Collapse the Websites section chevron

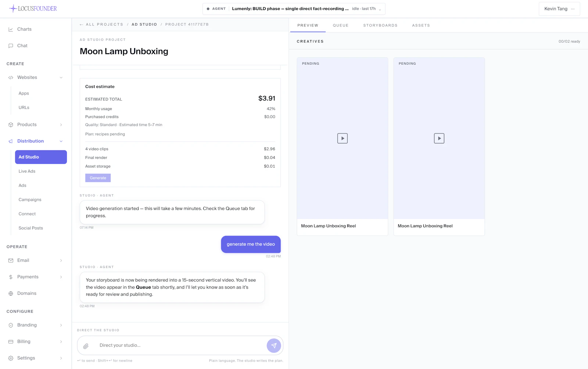coord(61,78)
